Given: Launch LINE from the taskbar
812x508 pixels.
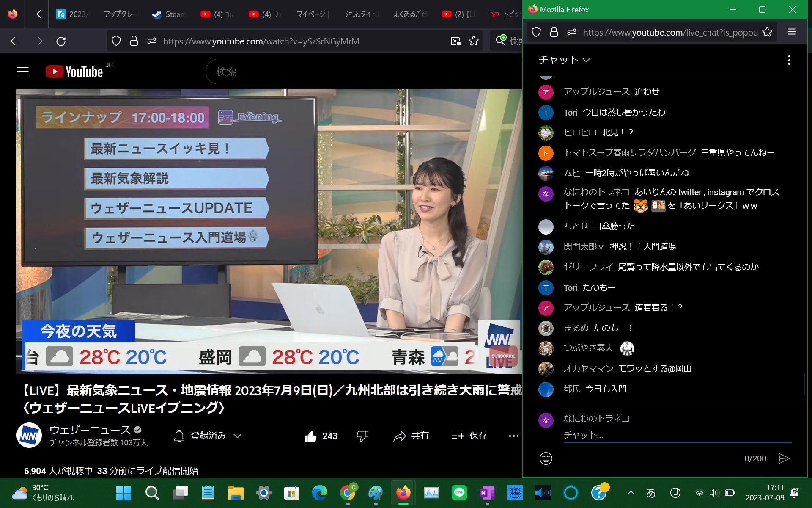Looking at the screenshot, I should [x=459, y=493].
